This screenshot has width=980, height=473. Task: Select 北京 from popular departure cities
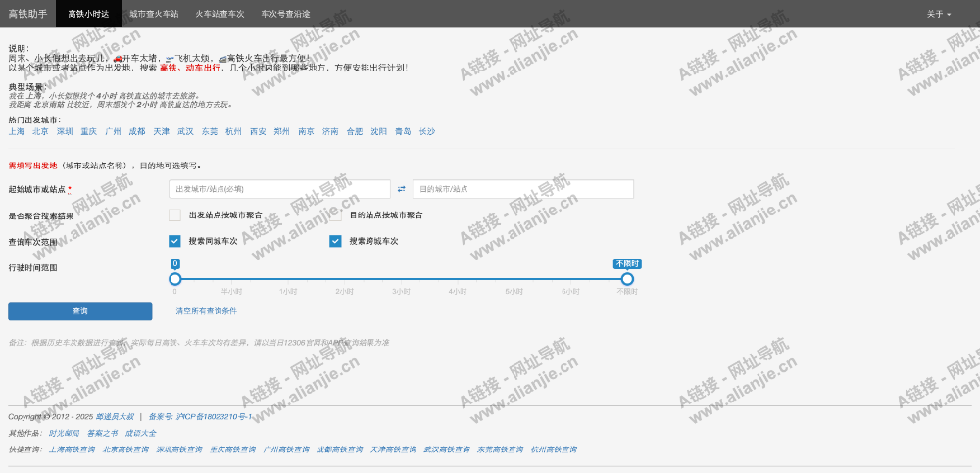(x=40, y=132)
